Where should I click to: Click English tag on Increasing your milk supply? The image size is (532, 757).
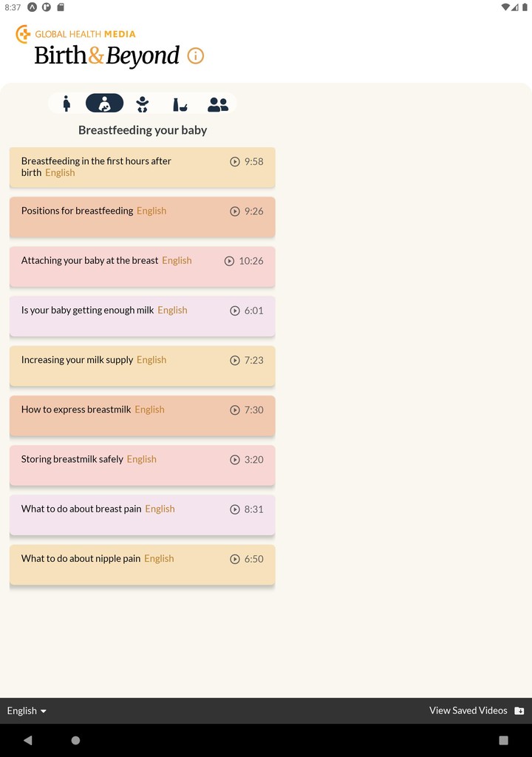[x=151, y=360]
